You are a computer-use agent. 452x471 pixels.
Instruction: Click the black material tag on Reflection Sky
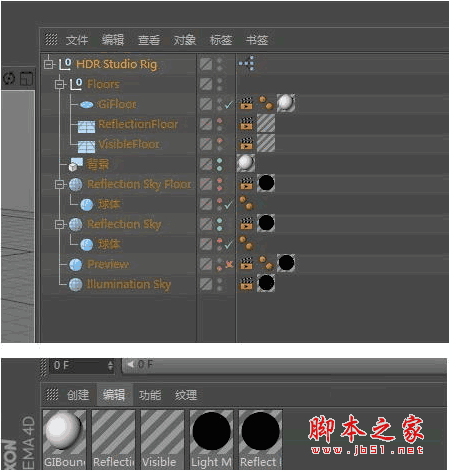point(266,223)
